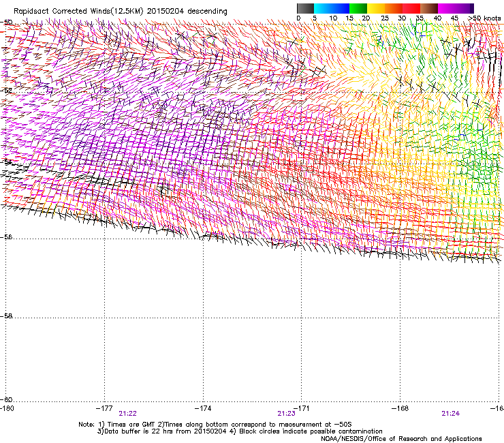
Task: Click the -58 latitude axis label
Action: tap(6, 316)
